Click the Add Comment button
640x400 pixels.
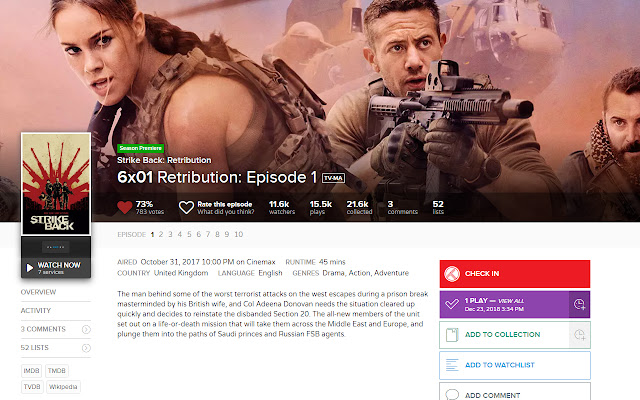(x=515, y=392)
